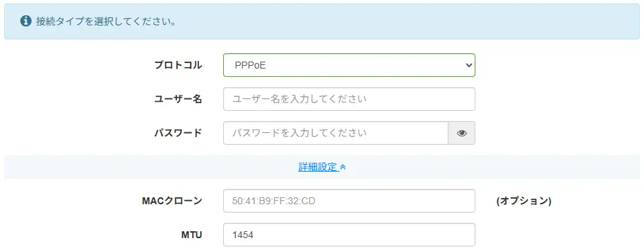Click the (オプション) note beside MAC field
The image size is (644, 252).
[x=524, y=201]
